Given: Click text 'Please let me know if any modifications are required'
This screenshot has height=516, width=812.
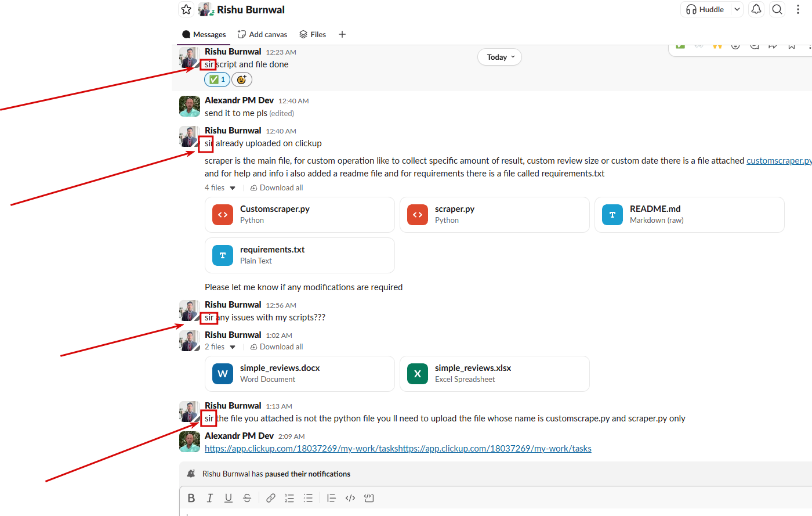Looking at the screenshot, I should click(303, 287).
